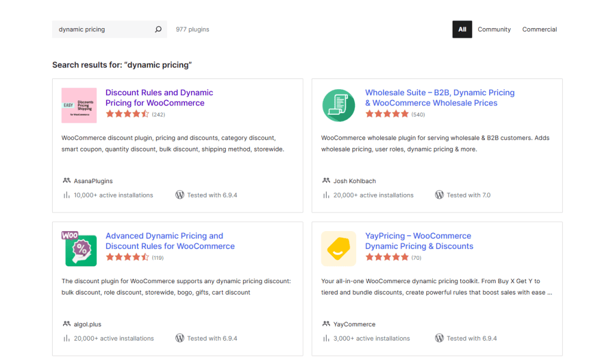This screenshot has width=613, height=364.
Task: Open Discount Rules and Dynamic Pricing plugin link
Action: [x=159, y=98]
